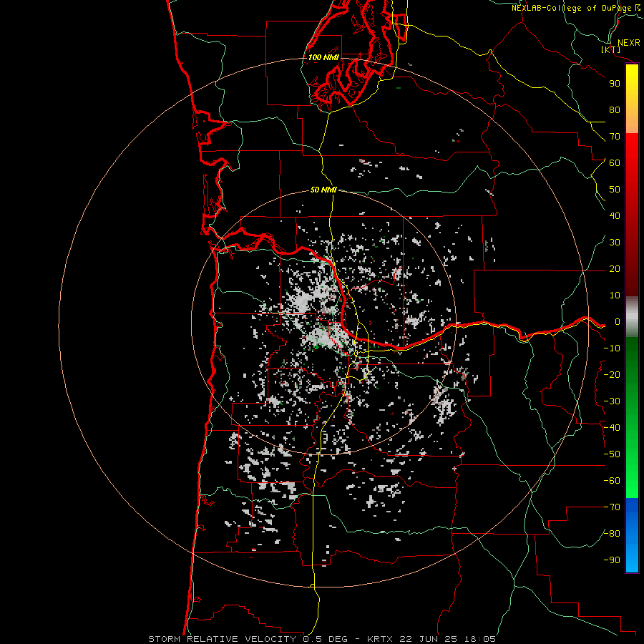Click the "NEXLAB-College of DuPage" credit text

tap(571, 8)
